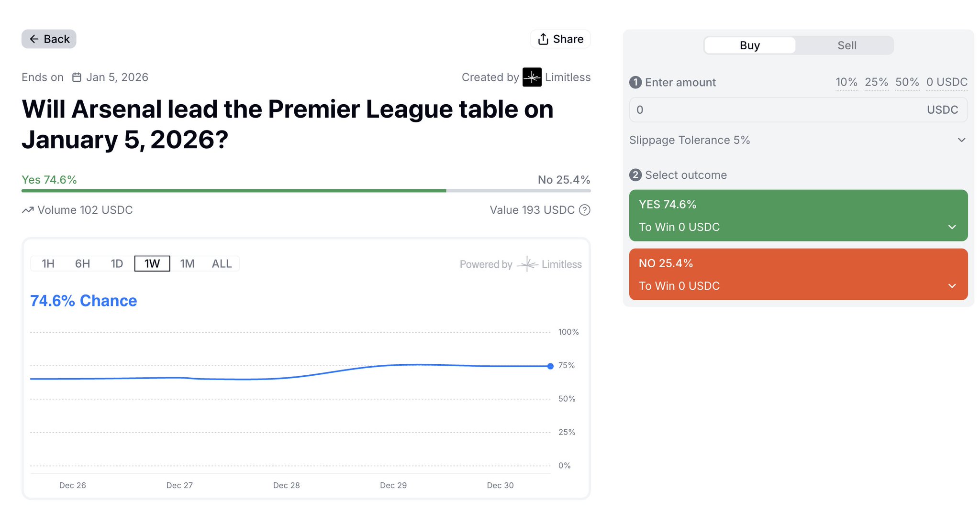
Task: Click the Volume trend arrow icon
Action: pyautogui.click(x=28, y=210)
